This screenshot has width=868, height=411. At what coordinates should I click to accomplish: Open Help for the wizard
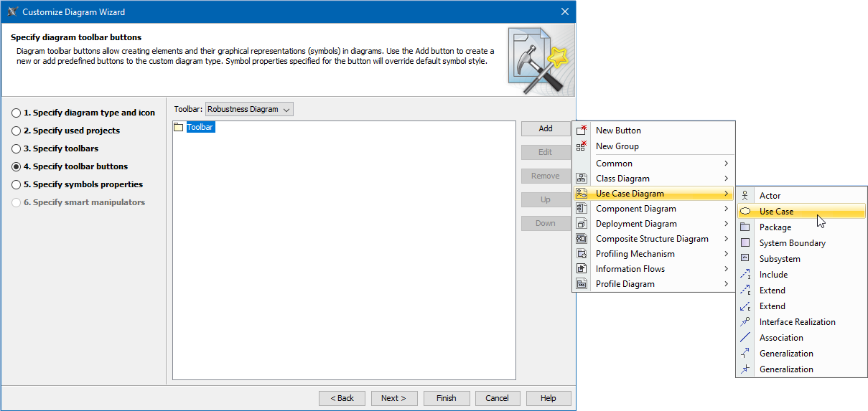[x=549, y=398]
